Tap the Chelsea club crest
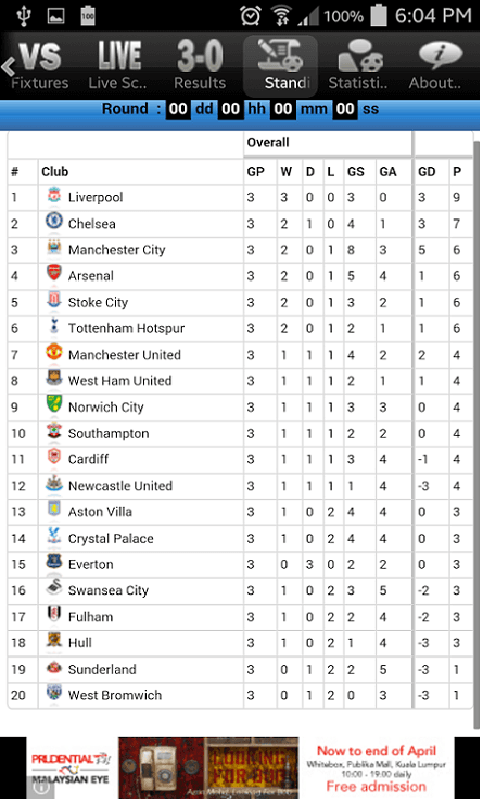The width and height of the screenshot is (480, 800). click(x=54, y=221)
